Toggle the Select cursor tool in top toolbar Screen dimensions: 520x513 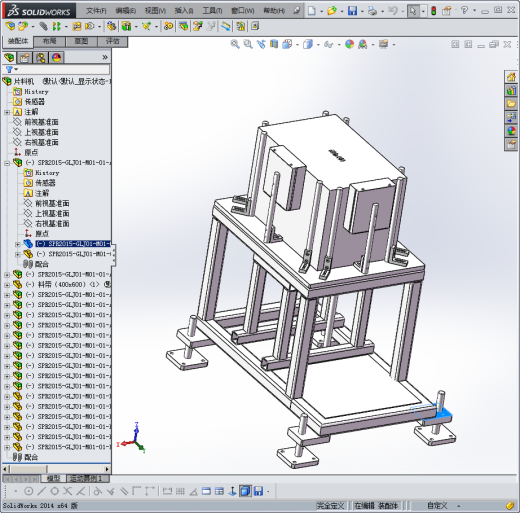(x=413, y=11)
